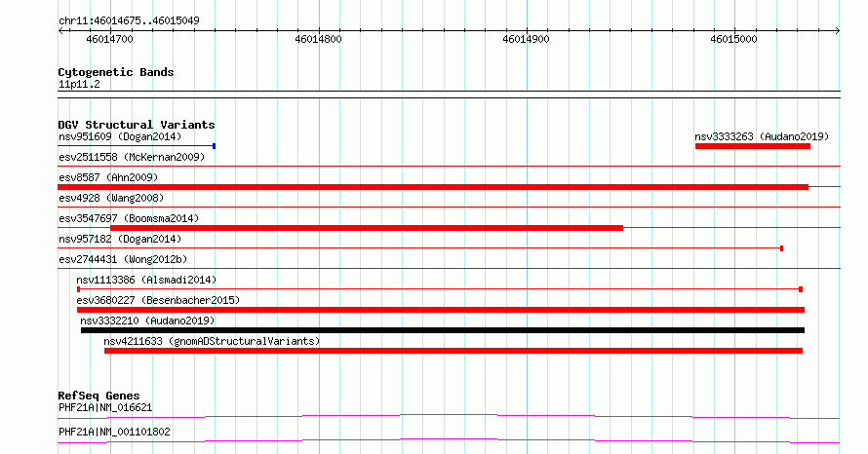This screenshot has height=454, width=868.
Task: Open esv4928 (Wang2008) variant entry
Action: point(111,198)
